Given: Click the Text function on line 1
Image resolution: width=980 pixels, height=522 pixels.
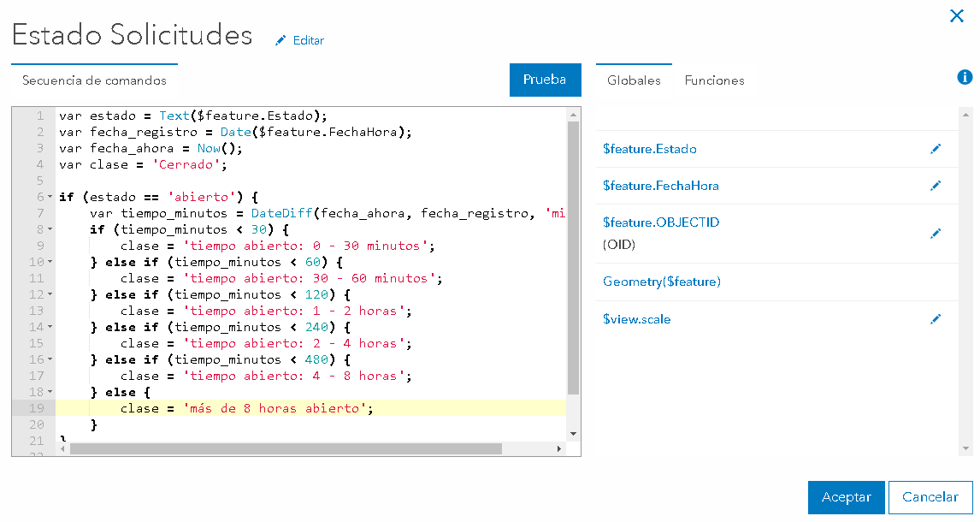Looking at the screenshot, I should (174, 116).
